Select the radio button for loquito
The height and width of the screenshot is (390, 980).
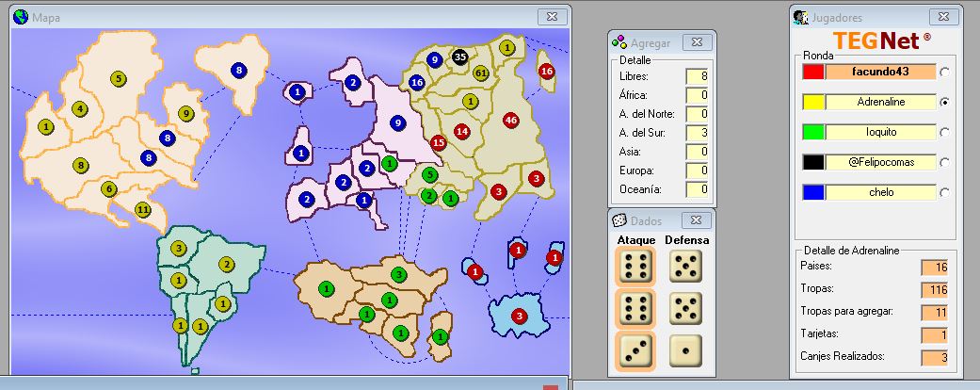[x=944, y=132]
